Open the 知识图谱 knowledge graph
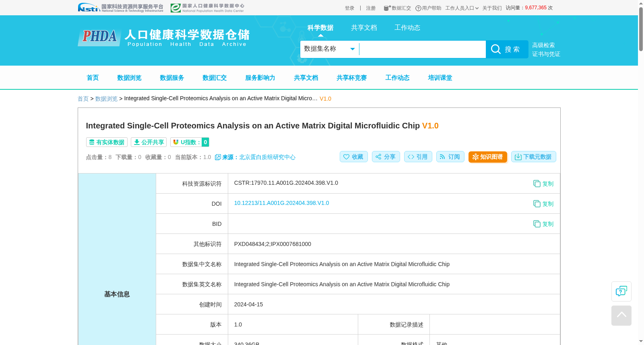Viewport: 644px width, 345px height. (487, 157)
